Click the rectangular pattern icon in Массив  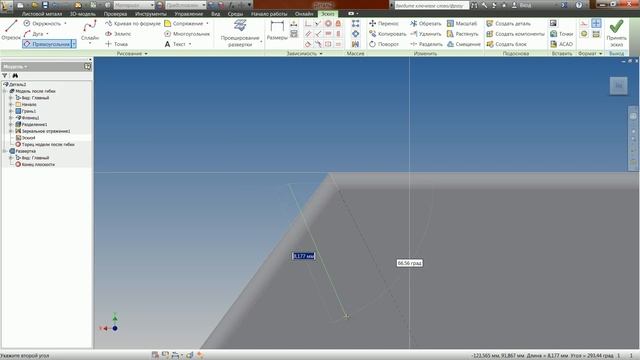[356, 24]
